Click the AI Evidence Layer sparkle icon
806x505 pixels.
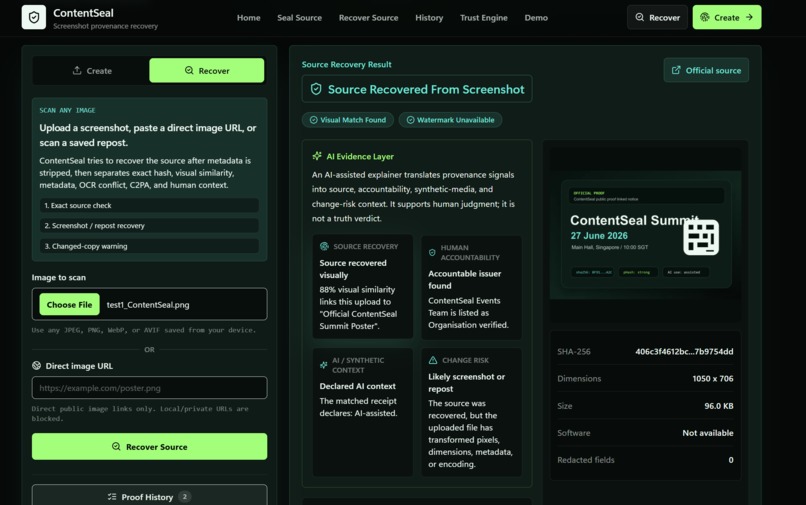click(x=317, y=156)
